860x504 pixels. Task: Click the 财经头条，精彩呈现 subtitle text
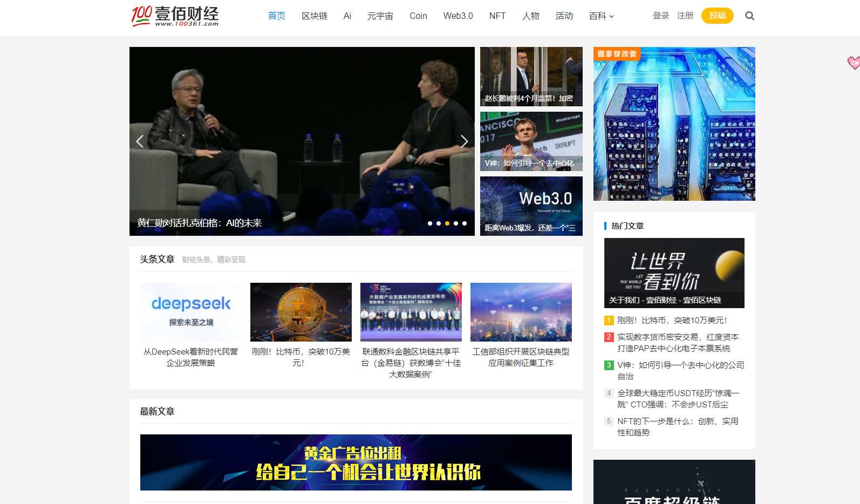click(x=214, y=260)
